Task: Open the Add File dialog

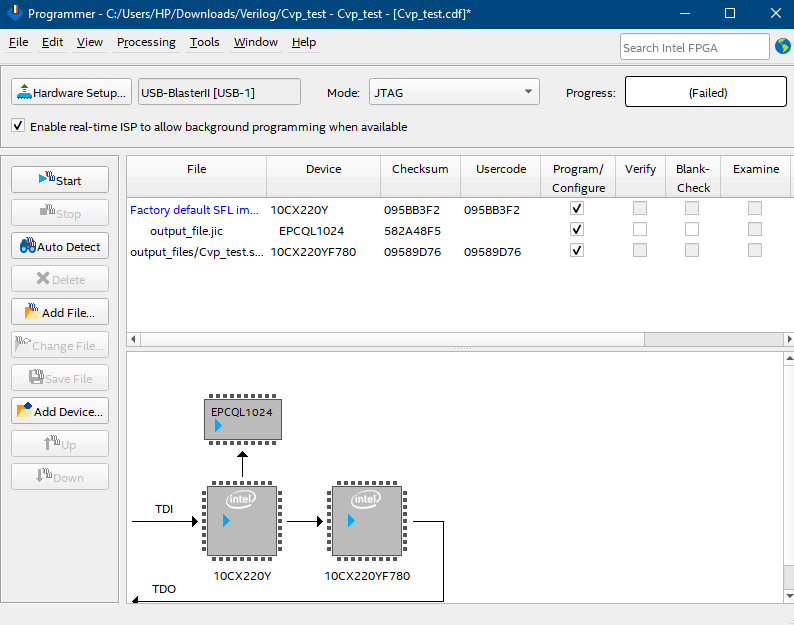Action: (x=60, y=312)
